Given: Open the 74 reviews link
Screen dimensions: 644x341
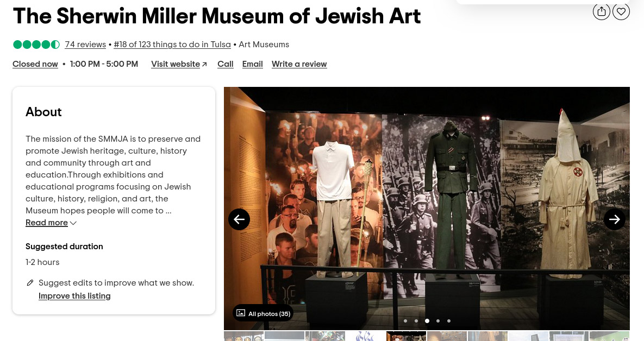Looking at the screenshot, I should pos(85,45).
